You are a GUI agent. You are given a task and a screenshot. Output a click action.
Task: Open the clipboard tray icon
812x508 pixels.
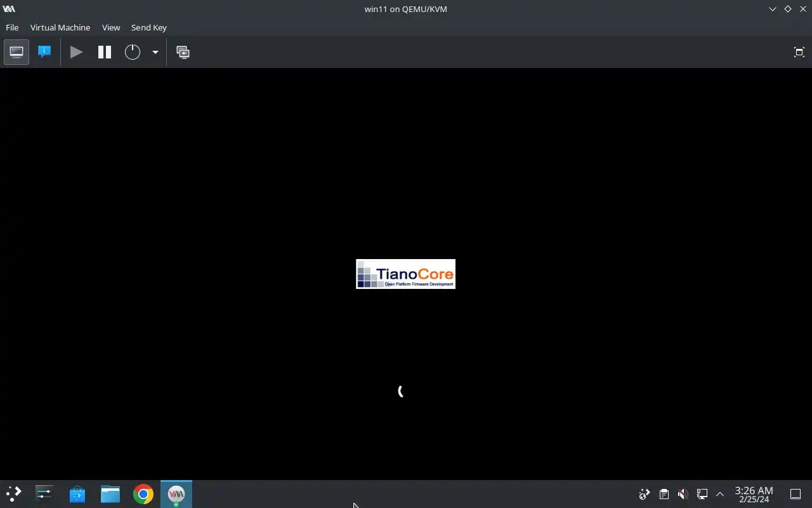(664, 494)
